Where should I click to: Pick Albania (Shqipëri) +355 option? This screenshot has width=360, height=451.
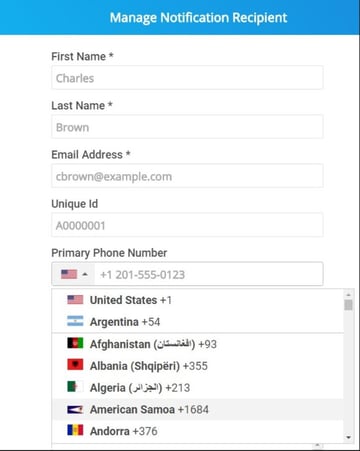click(x=198, y=365)
